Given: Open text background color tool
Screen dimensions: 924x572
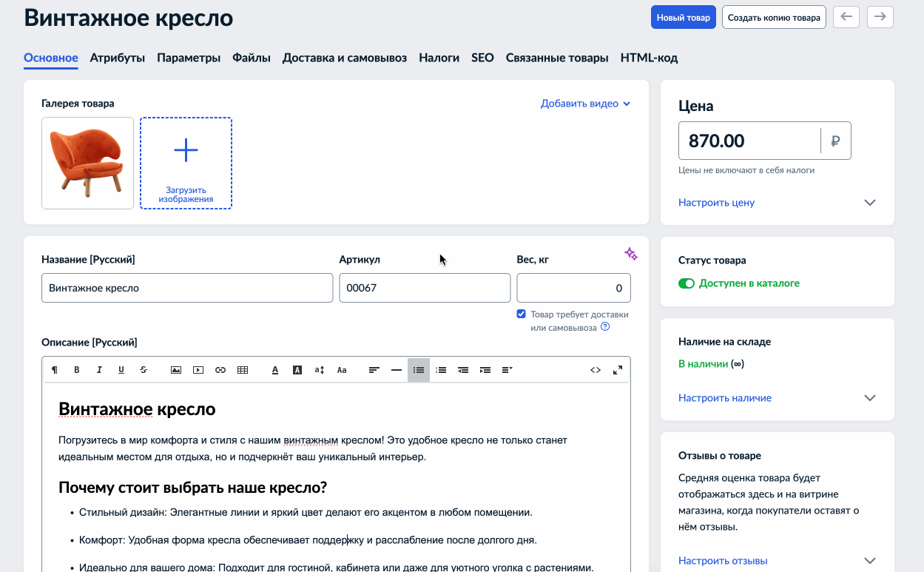Looking at the screenshot, I should pos(297,370).
